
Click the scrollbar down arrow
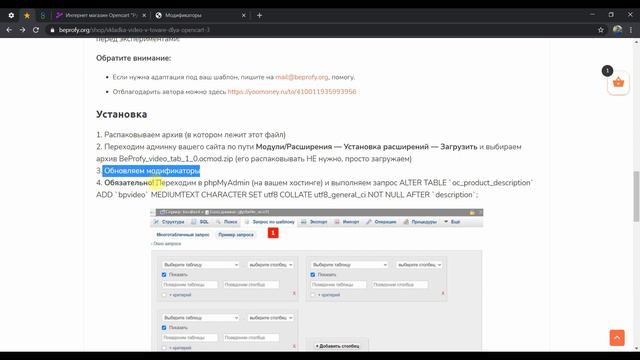pyautogui.click(x=636, y=348)
